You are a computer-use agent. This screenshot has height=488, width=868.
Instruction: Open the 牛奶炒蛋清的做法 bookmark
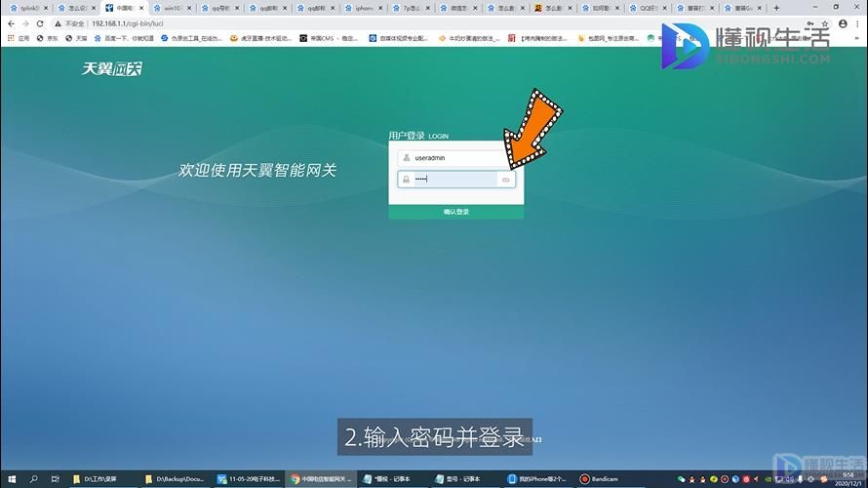pyautogui.click(x=468, y=38)
